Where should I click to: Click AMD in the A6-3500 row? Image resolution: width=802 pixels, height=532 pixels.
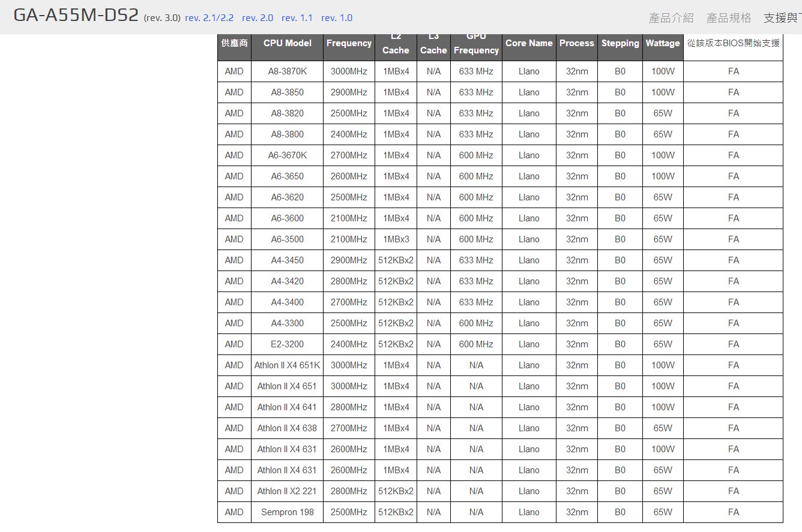[234, 239]
